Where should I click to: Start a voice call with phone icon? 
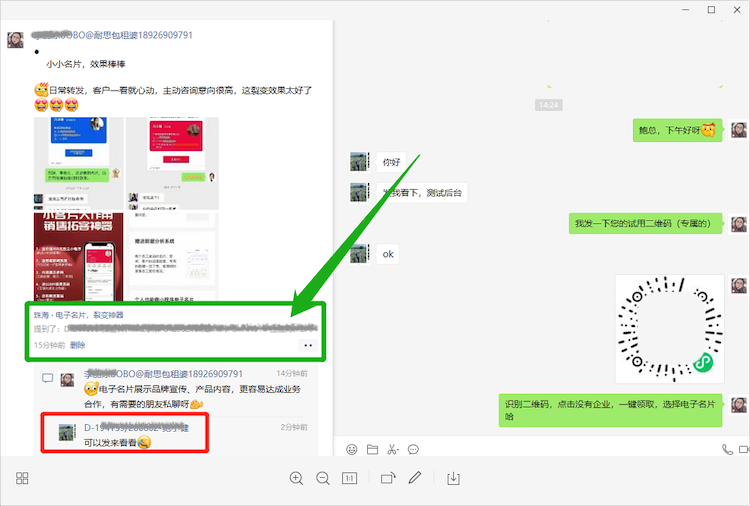(727, 449)
